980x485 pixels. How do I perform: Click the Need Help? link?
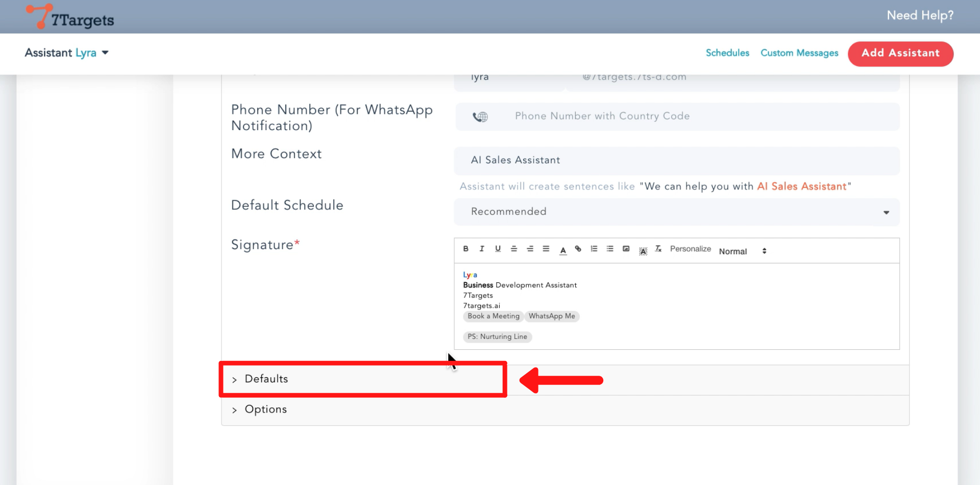click(x=920, y=16)
